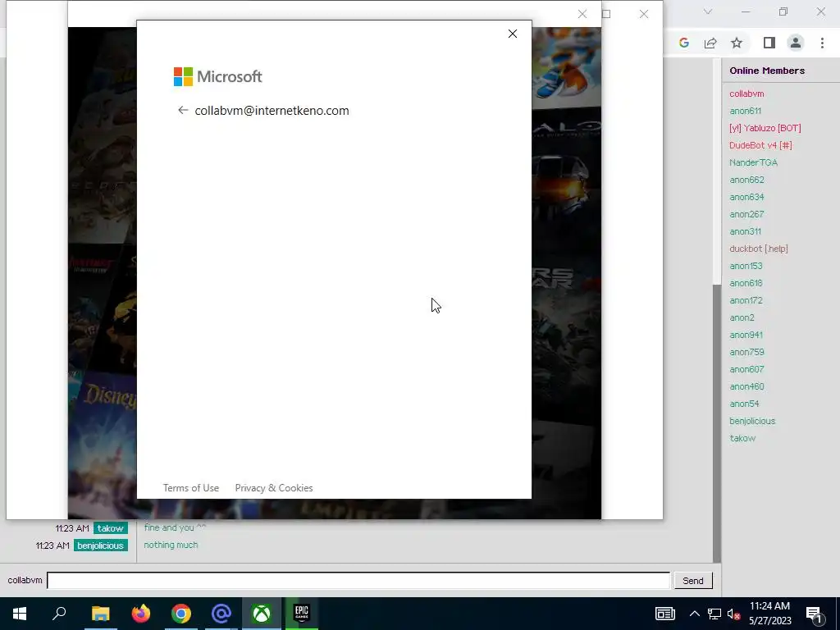Open the browser three-dot menu
840x630 pixels.
[x=822, y=43]
